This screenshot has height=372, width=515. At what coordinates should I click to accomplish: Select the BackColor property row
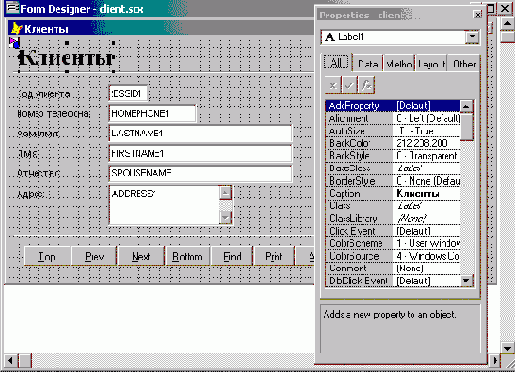pos(393,143)
